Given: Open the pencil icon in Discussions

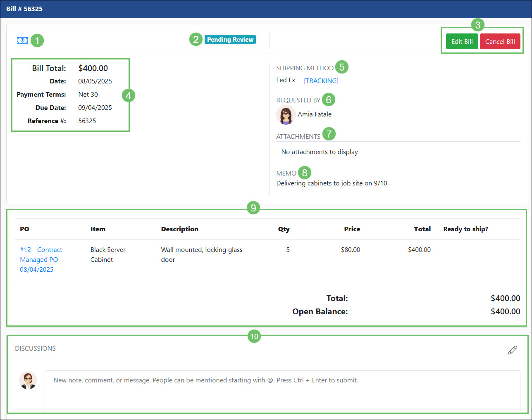Looking at the screenshot, I should click(x=513, y=350).
